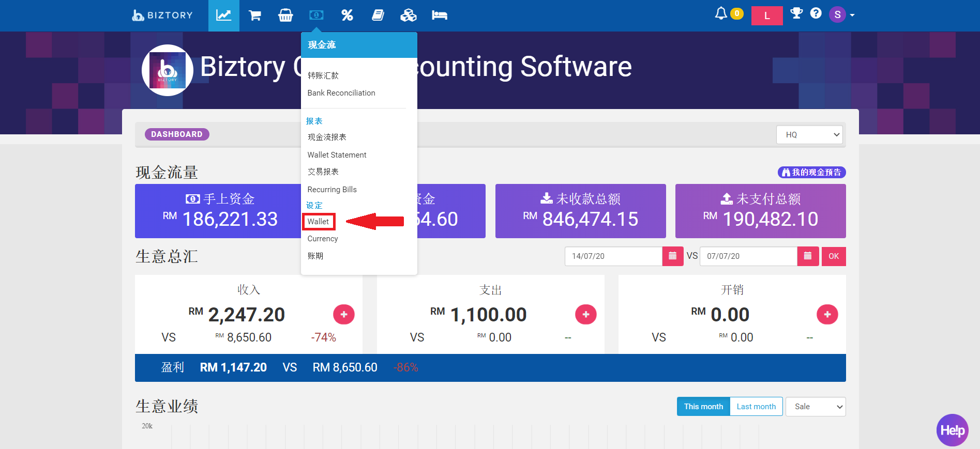The image size is (980, 449).
Task: Open the dashboard chart icon in navbar
Action: [x=223, y=16]
